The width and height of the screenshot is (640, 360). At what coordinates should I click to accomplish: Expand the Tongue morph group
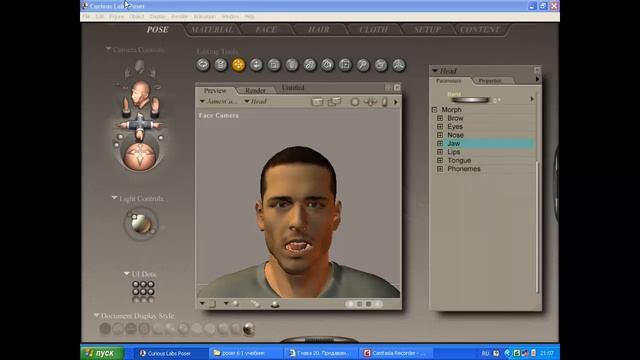tap(440, 160)
